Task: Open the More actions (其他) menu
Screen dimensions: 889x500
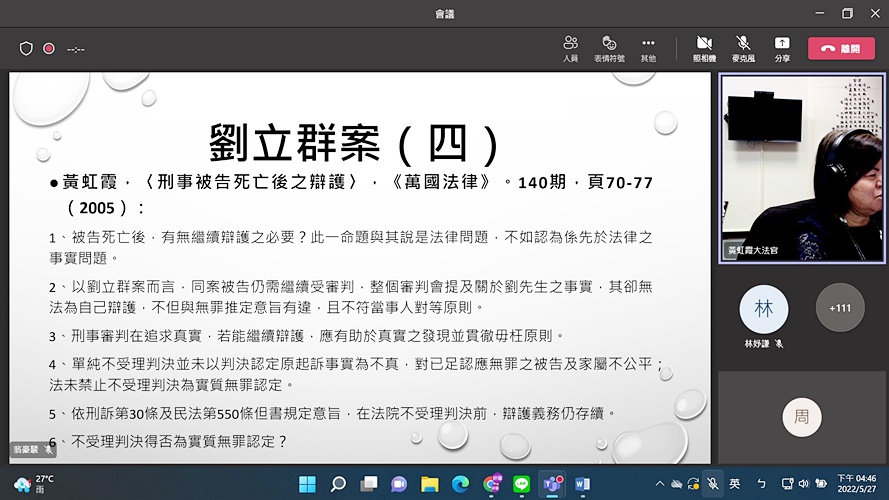Action: coord(648,47)
